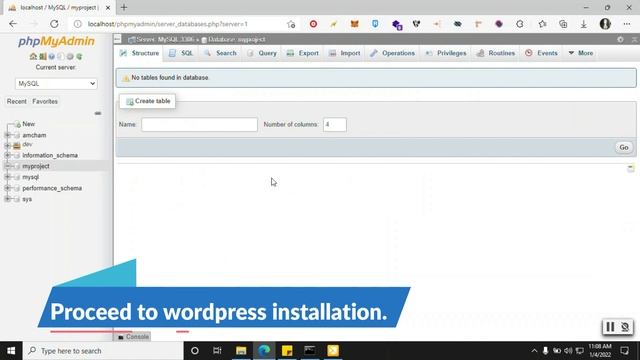Open the More tab dropdown
Image resolution: width=640 pixels, height=360 pixels.
pyautogui.click(x=581, y=53)
